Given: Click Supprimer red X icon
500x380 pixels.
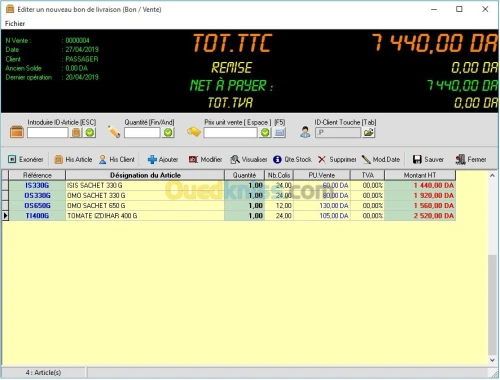Looking at the screenshot, I should click(322, 160).
